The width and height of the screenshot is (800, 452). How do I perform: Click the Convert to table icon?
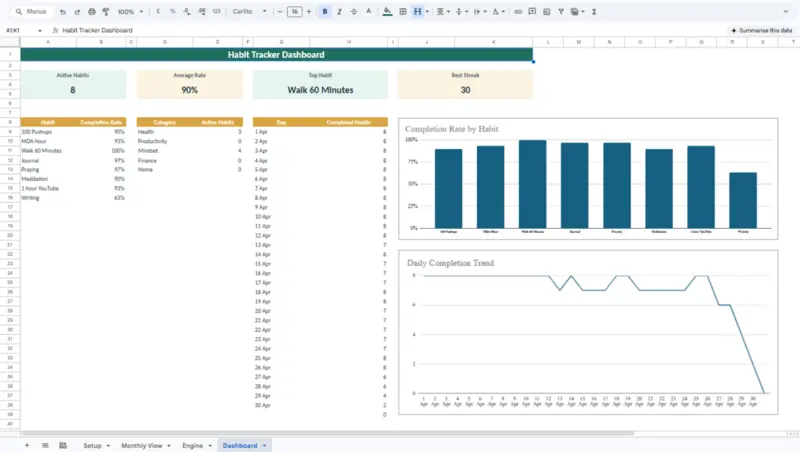[x=63, y=445]
